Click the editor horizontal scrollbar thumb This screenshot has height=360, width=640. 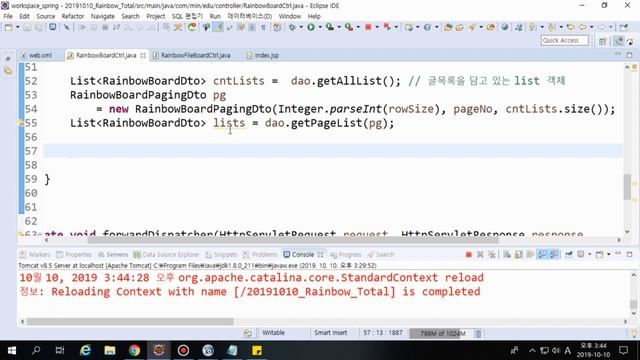[293, 240]
